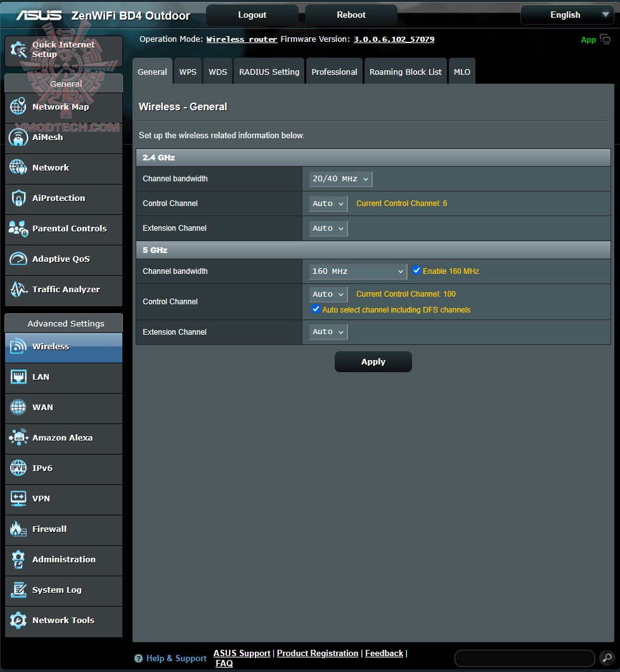Click the LAN ethernet port icon
Screen dimensions: 620x672
click(18, 377)
